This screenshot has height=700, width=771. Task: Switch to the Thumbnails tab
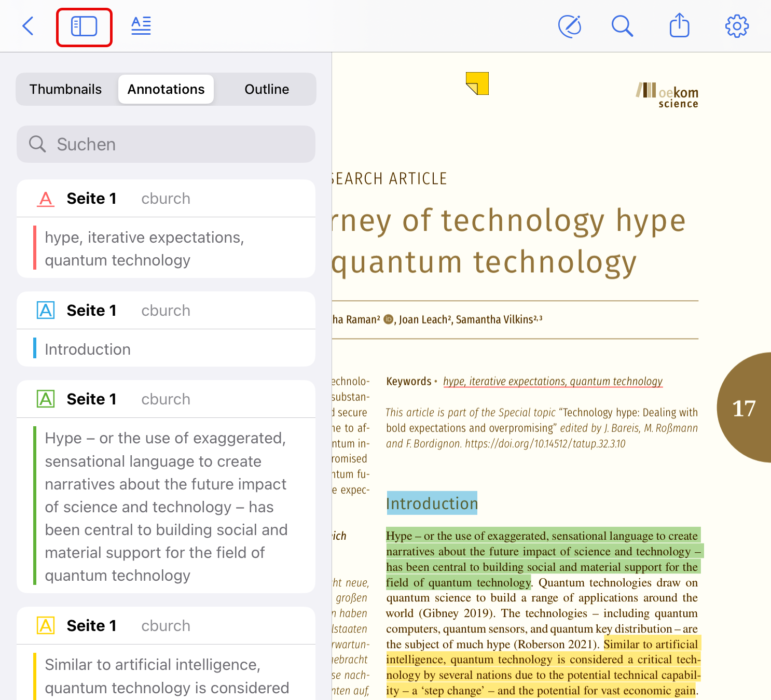coord(65,89)
